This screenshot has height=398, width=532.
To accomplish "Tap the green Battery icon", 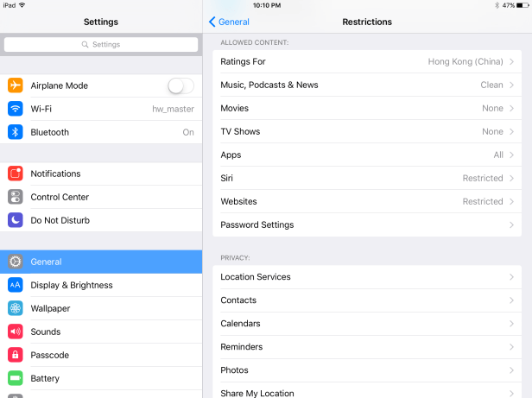I will point(15,378).
